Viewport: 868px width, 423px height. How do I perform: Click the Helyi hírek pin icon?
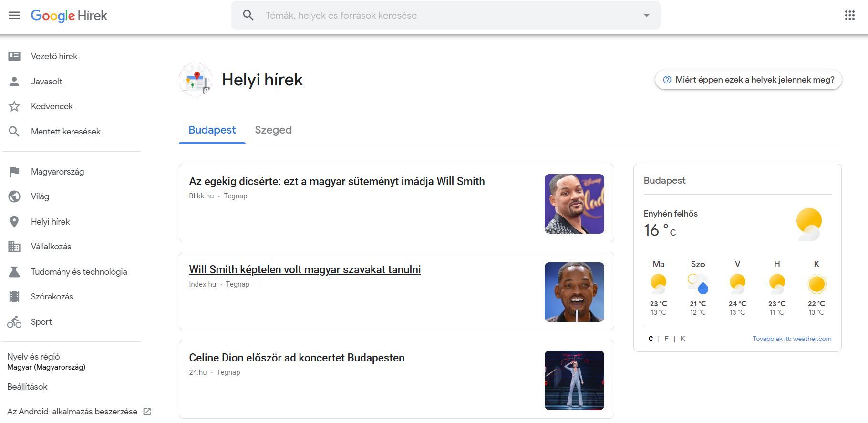[x=14, y=222]
